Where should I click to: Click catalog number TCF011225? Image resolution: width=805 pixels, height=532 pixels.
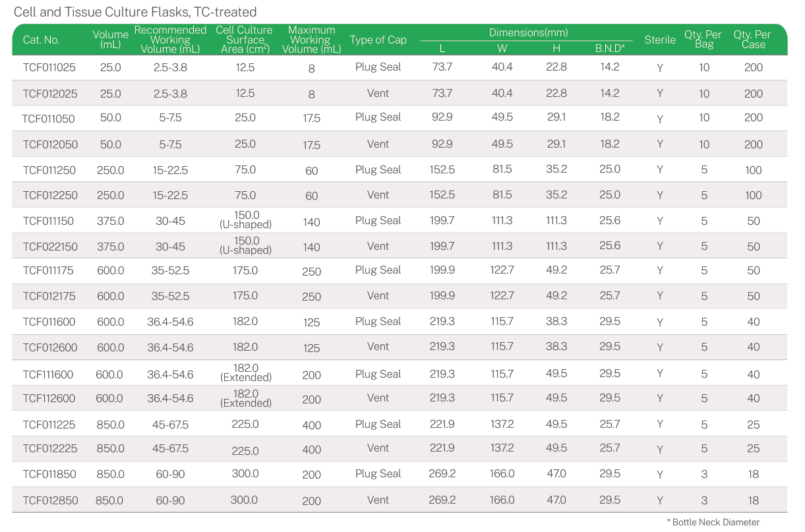point(49,425)
